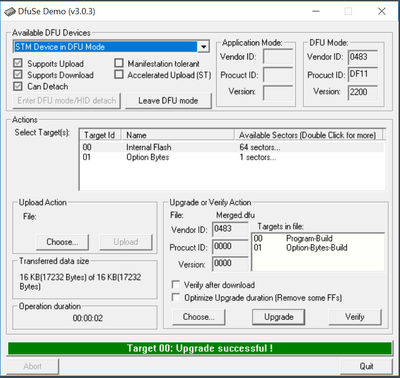Click the transferred data size text
Screen dimensions: 400x378
(x=80, y=282)
